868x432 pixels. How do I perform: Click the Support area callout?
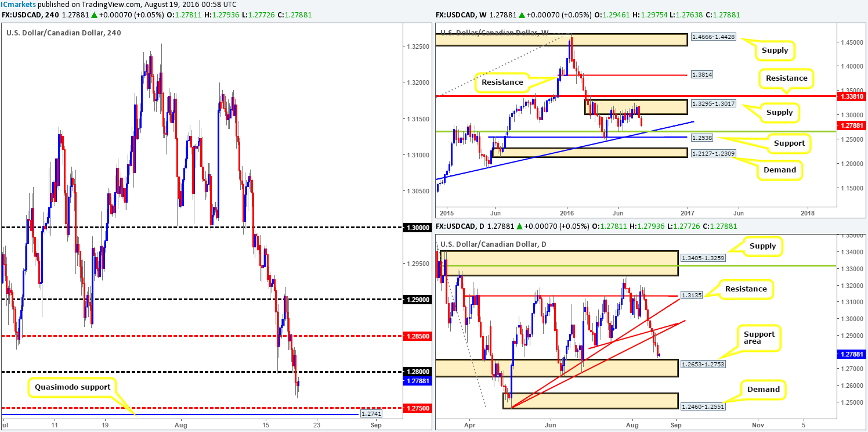759,339
